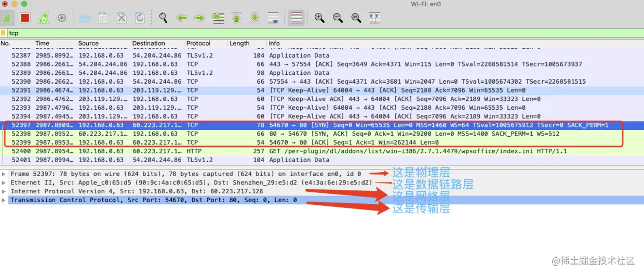Screen dimensions: 644x275
Task: Expand the Ethernet II layer
Action: [4, 183]
